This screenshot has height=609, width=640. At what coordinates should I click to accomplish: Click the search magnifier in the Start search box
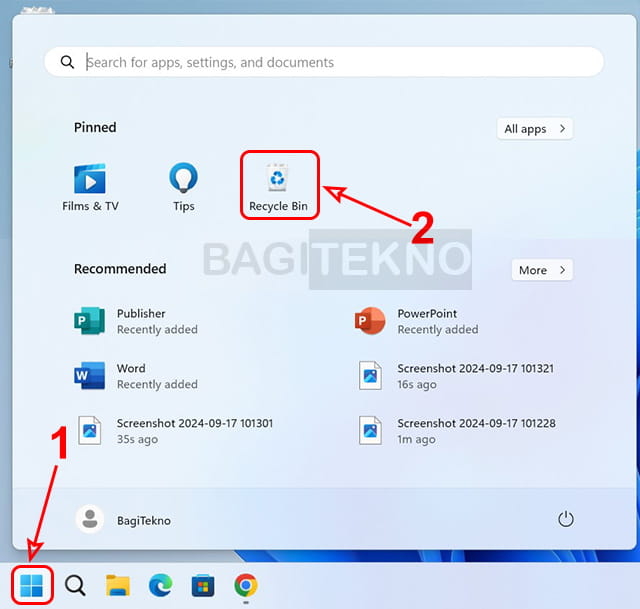click(x=67, y=62)
